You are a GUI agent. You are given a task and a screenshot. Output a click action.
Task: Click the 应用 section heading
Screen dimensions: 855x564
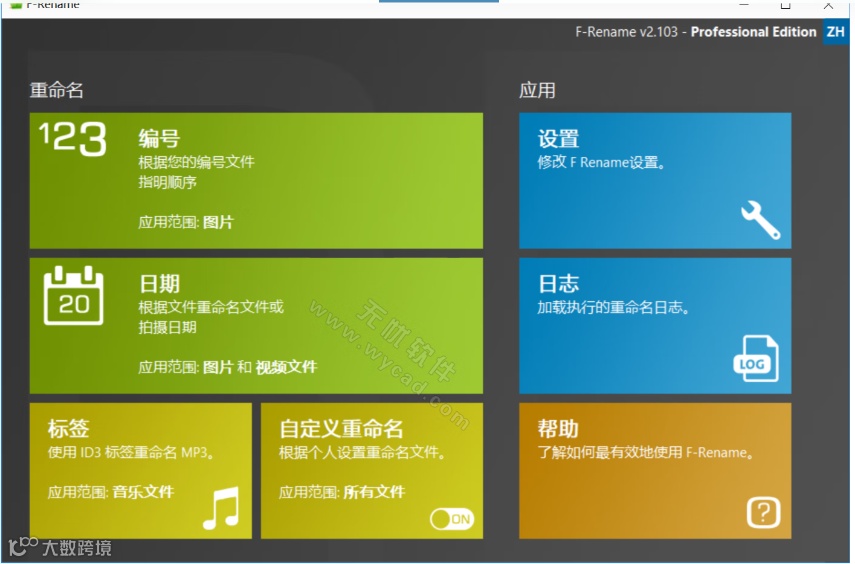pos(538,90)
